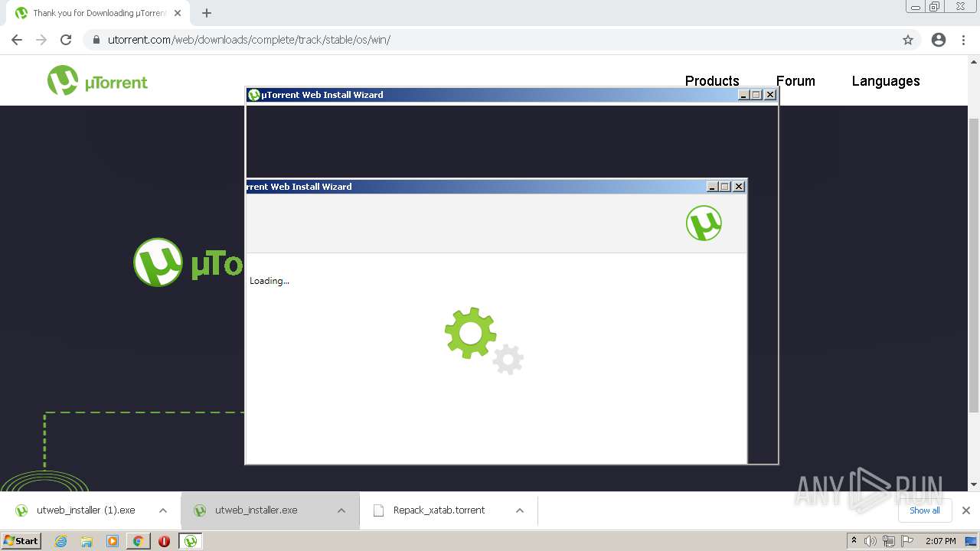Click the µTorrent logo in page header
This screenshot has height=551, width=980.
point(97,81)
